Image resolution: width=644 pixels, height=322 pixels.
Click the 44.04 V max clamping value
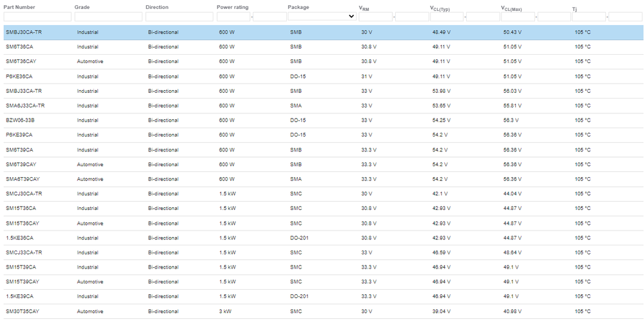tap(512, 194)
